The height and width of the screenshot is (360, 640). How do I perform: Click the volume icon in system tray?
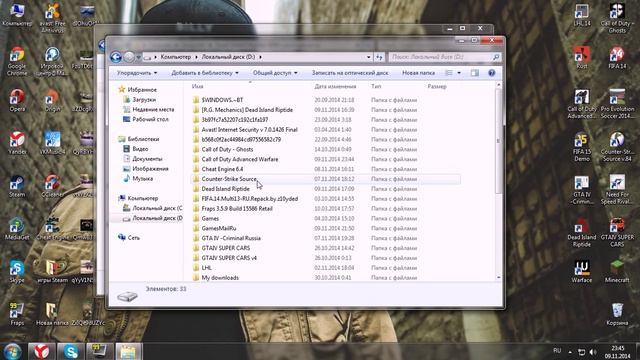point(593,352)
